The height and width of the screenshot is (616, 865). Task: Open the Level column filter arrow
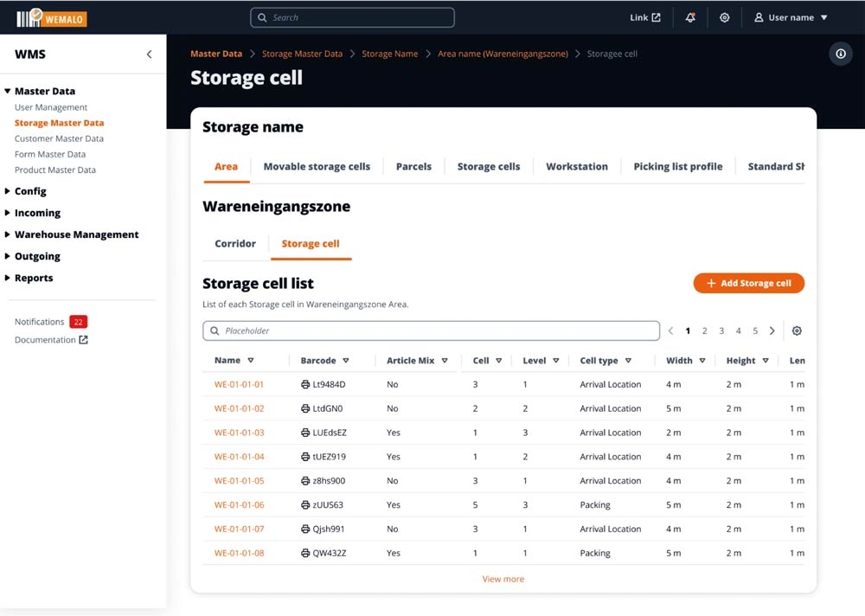click(x=556, y=361)
